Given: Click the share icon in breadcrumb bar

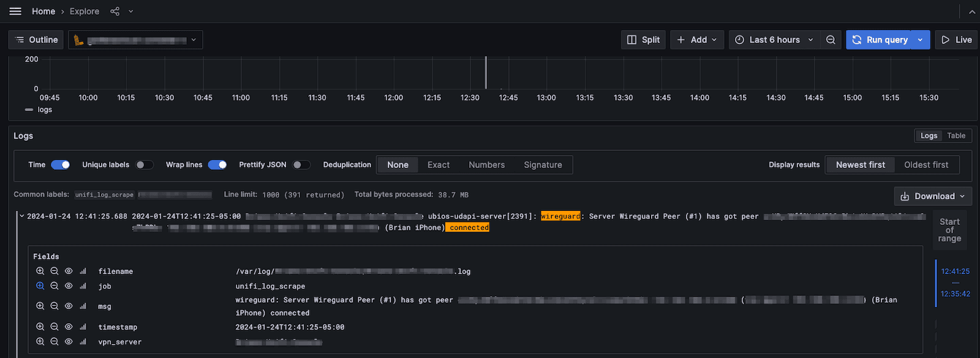Looking at the screenshot, I should pos(115,11).
